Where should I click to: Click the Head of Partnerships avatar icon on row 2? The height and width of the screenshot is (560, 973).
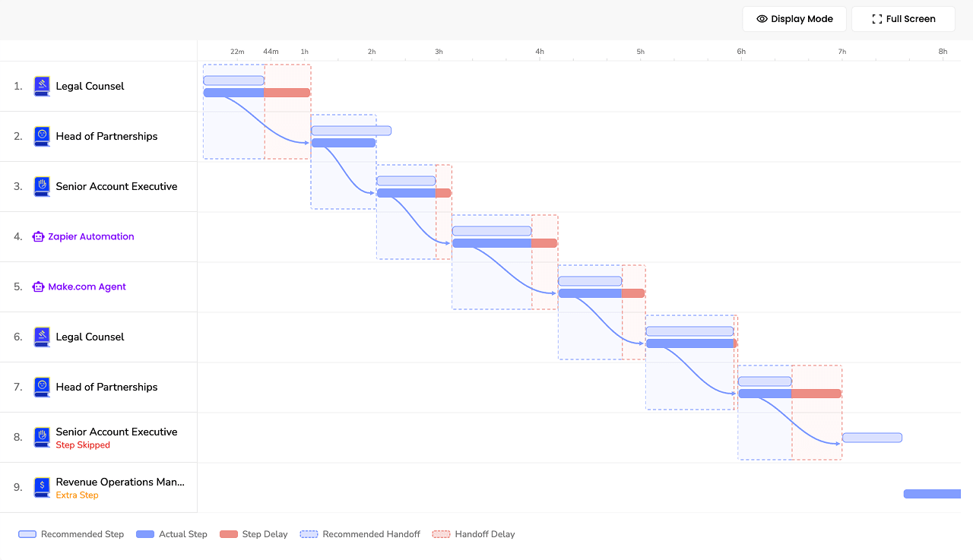[x=42, y=136]
